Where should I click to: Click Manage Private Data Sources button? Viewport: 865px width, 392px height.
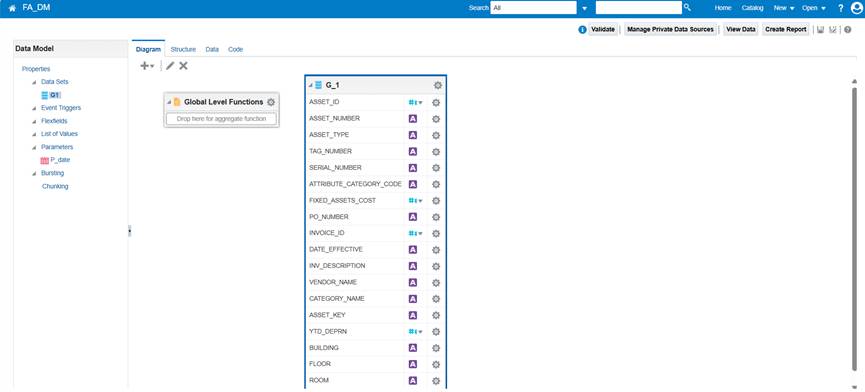pyautogui.click(x=670, y=29)
